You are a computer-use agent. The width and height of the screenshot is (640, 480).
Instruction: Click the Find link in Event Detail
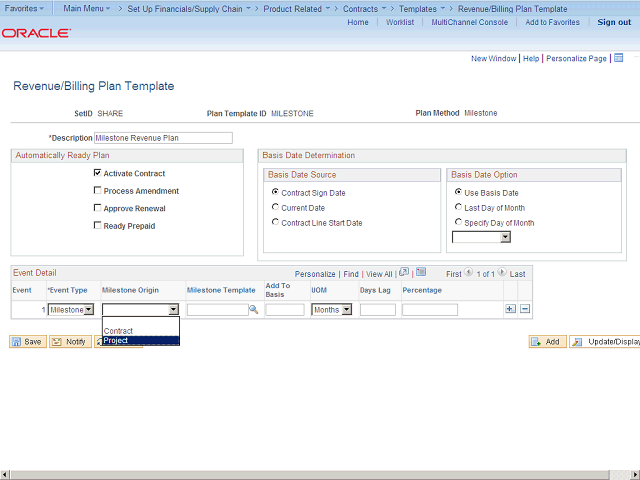351,274
